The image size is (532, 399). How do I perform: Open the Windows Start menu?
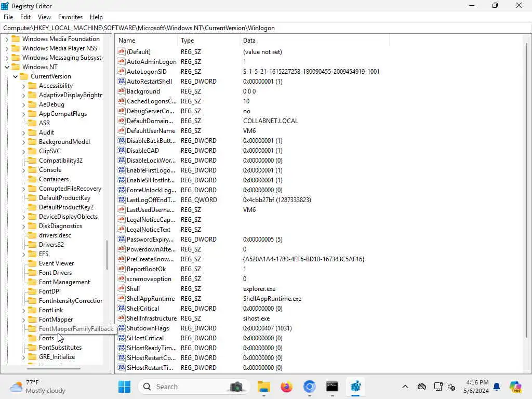click(x=124, y=387)
